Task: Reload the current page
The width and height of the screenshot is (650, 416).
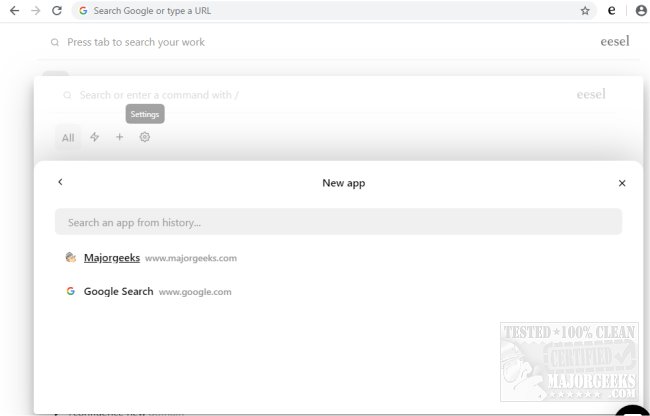Action: coord(57,10)
